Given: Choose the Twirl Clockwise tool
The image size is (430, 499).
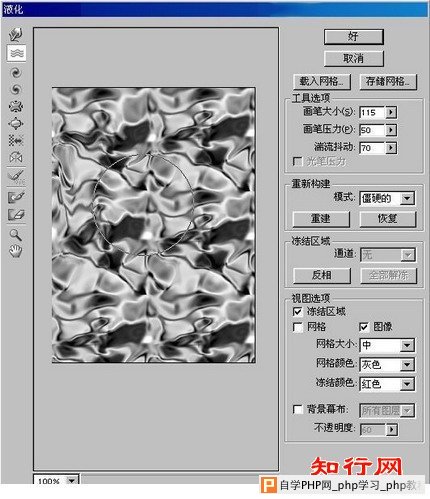Looking at the screenshot, I should tap(16, 73).
